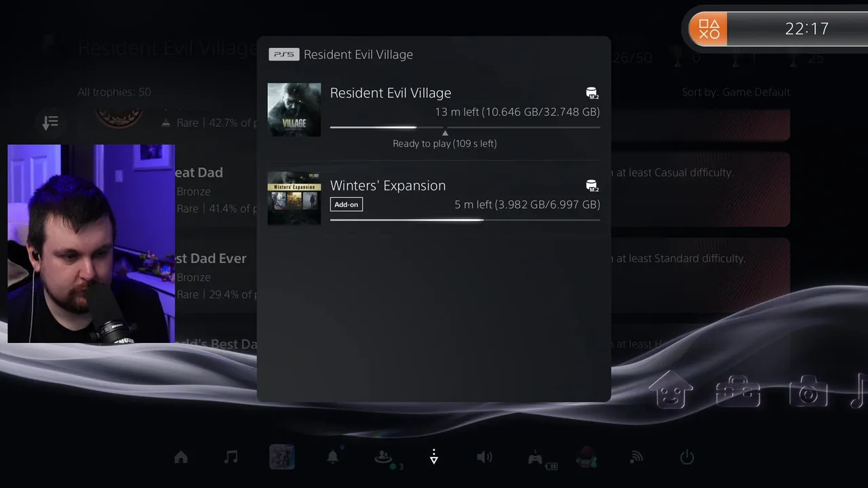The height and width of the screenshot is (488, 868).
Task: Click '5 m left (3.982 GB/6.997 GB)' text
Action: click(x=527, y=205)
